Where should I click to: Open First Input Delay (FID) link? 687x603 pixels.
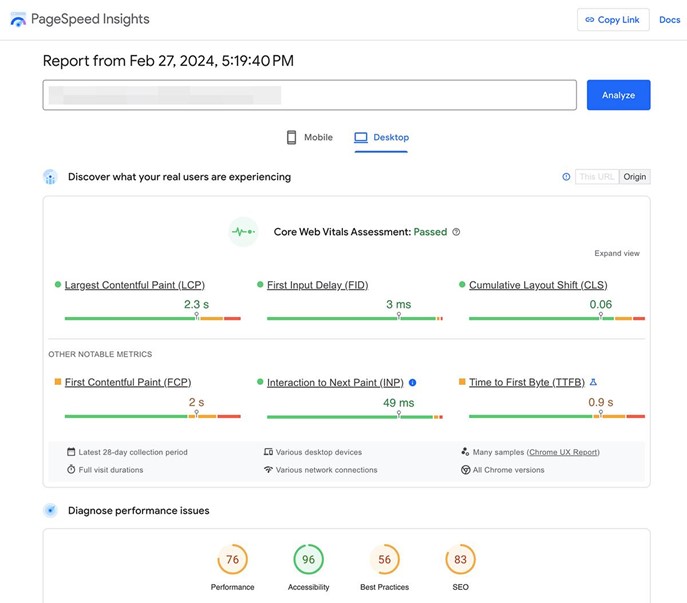pos(317,285)
